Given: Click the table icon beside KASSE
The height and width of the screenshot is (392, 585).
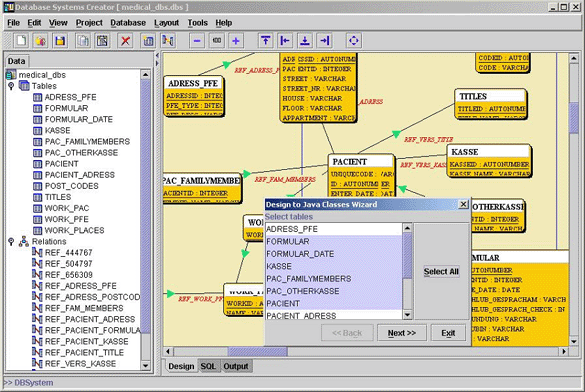Looking at the screenshot, I should pyautogui.click(x=37, y=131).
